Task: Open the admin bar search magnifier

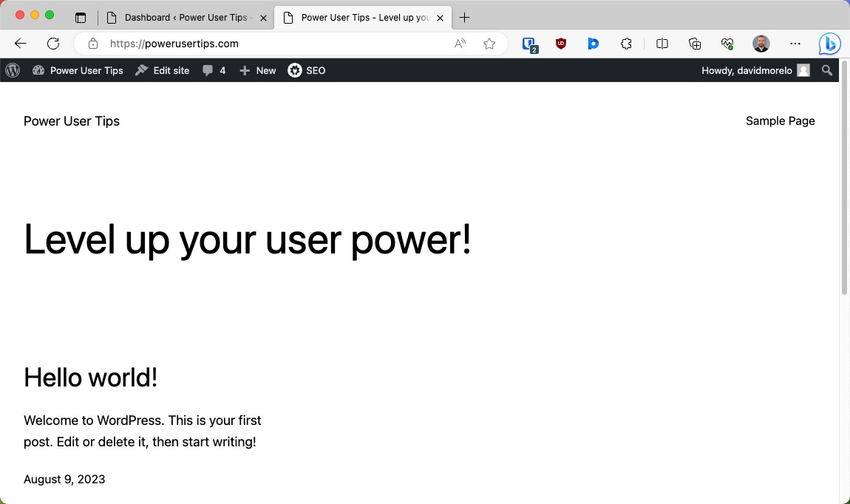Action: [x=827, y=70]
